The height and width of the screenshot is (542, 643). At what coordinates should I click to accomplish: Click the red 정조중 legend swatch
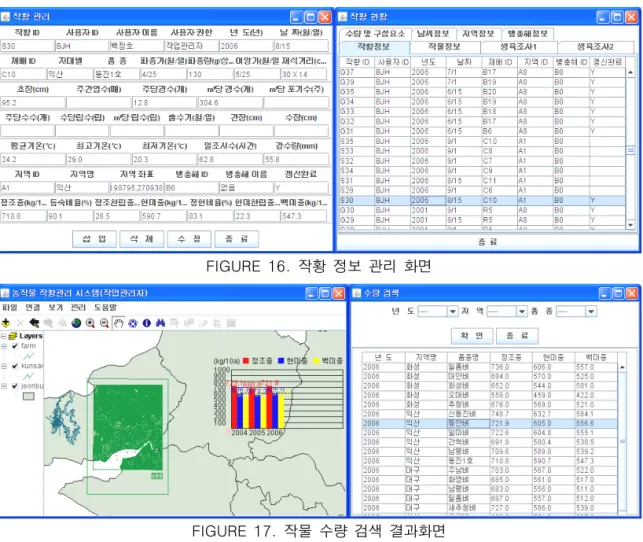click(246, 361)
